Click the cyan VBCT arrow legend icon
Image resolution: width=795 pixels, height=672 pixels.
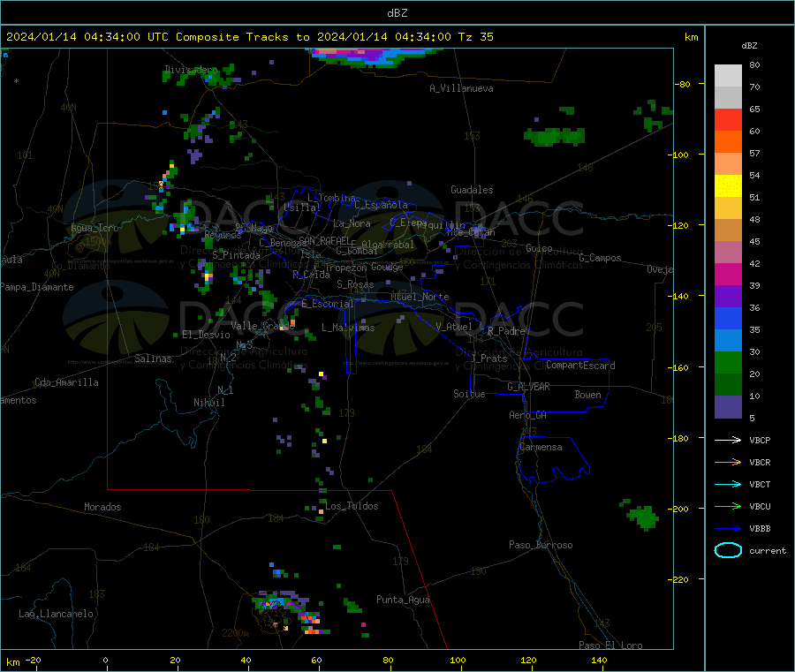coord(728,485)
